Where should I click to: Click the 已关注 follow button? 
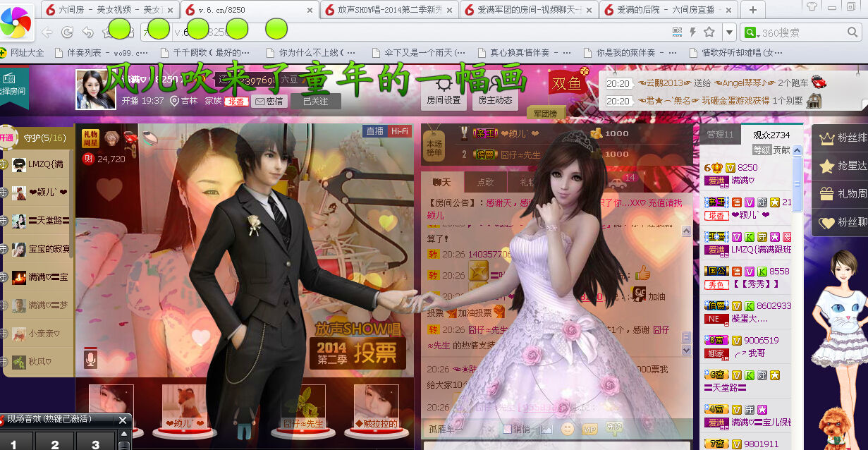click(x=315, y=102)
